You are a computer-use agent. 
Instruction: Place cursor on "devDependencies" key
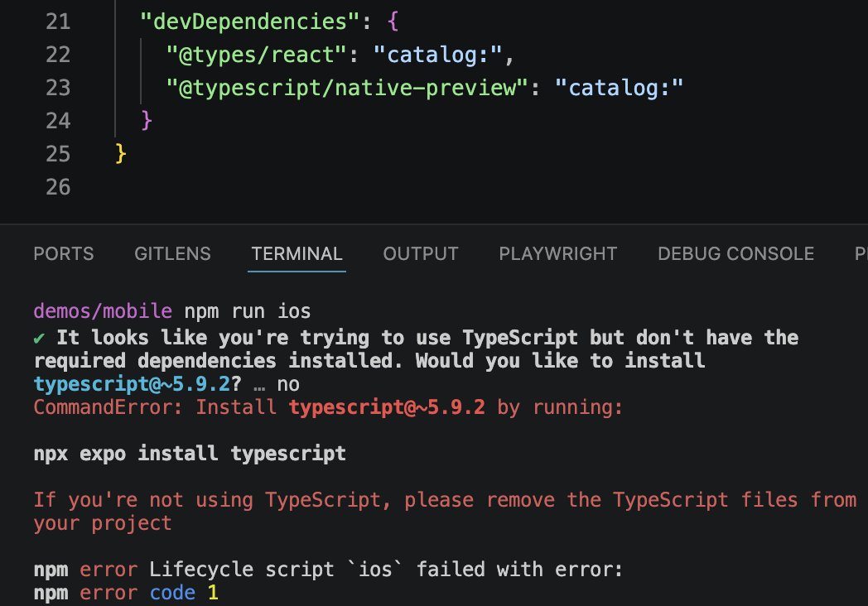click(x=250, y=22)
